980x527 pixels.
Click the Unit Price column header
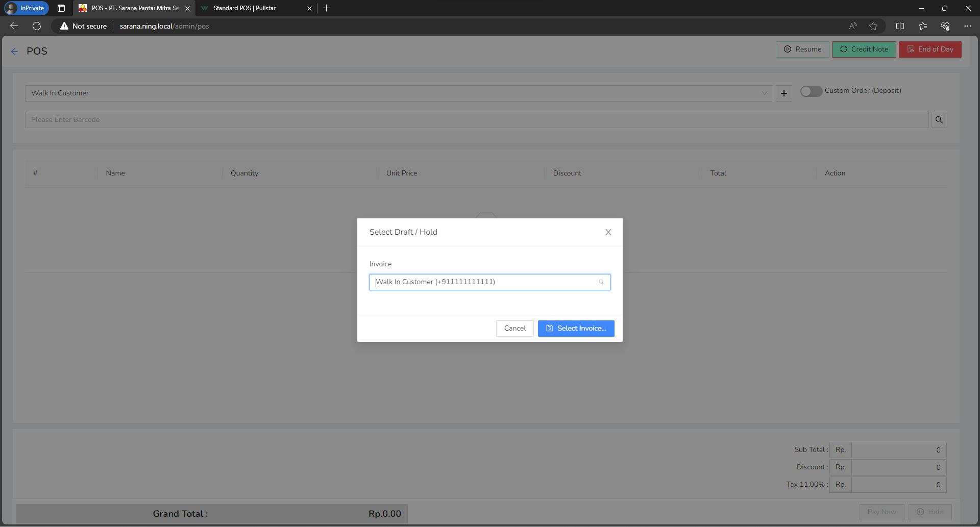click(x=402, y=173)
